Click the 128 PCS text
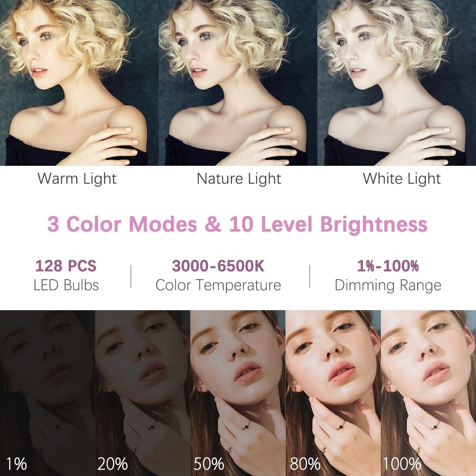476x476 pixels. (x=66, y=266)
